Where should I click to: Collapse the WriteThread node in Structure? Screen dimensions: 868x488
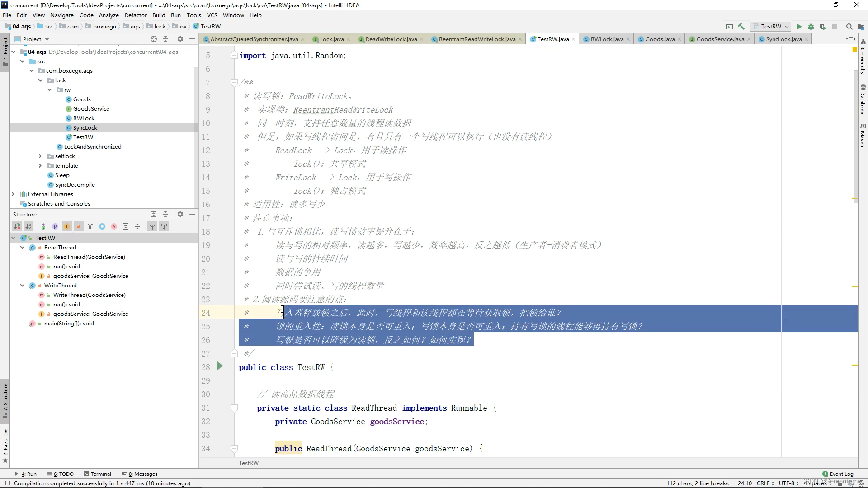click(22, 286)
